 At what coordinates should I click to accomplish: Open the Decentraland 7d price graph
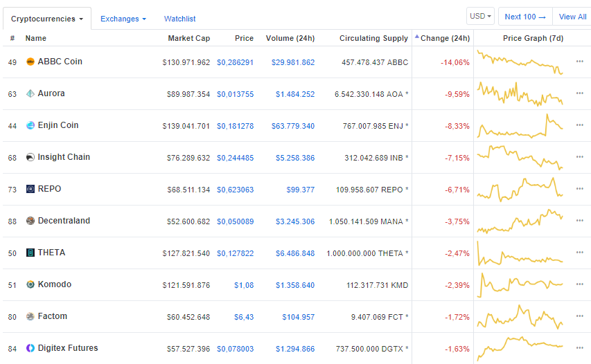point(520,221)
